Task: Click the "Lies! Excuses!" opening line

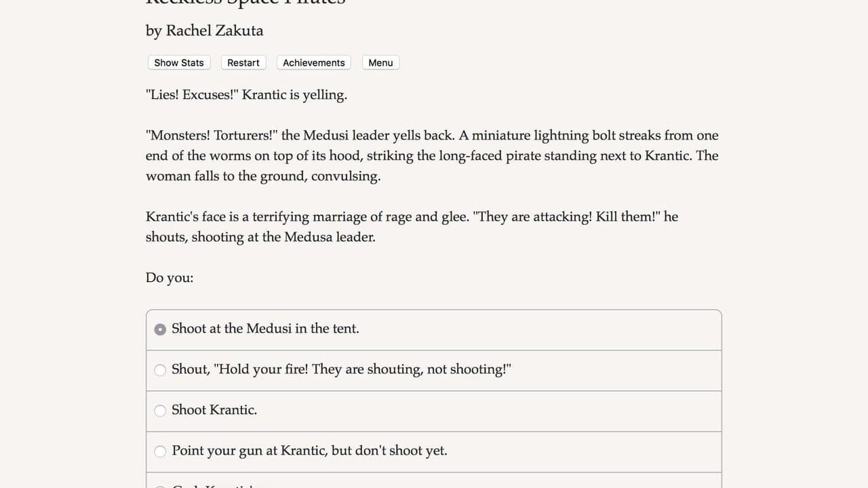Action: pyautogui.click(x=246, y=95)
